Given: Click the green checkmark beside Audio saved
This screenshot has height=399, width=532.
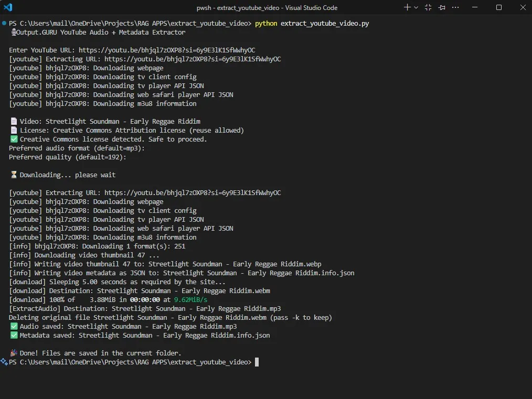Looking at the screenshot, I should coord(14,327).
